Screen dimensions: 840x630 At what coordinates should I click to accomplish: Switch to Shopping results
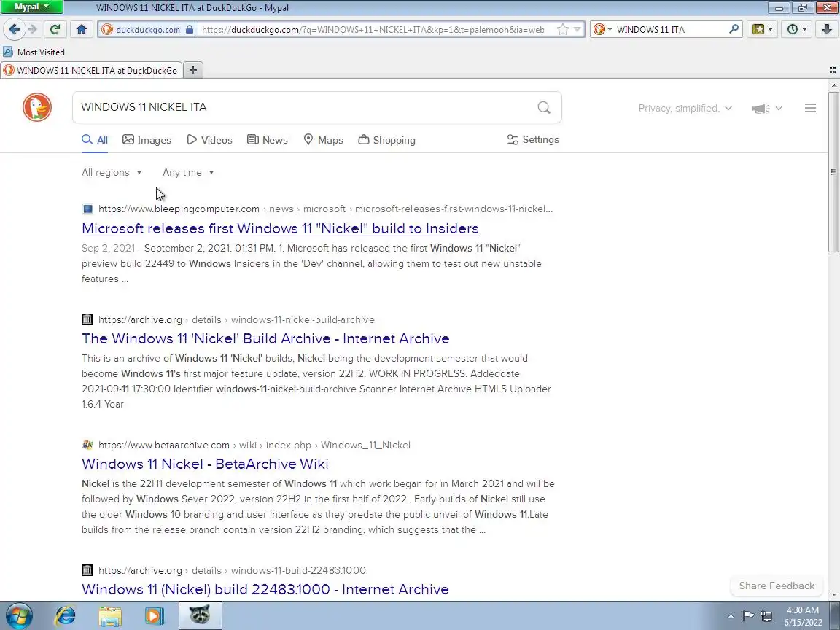click(x=386, y=140)
